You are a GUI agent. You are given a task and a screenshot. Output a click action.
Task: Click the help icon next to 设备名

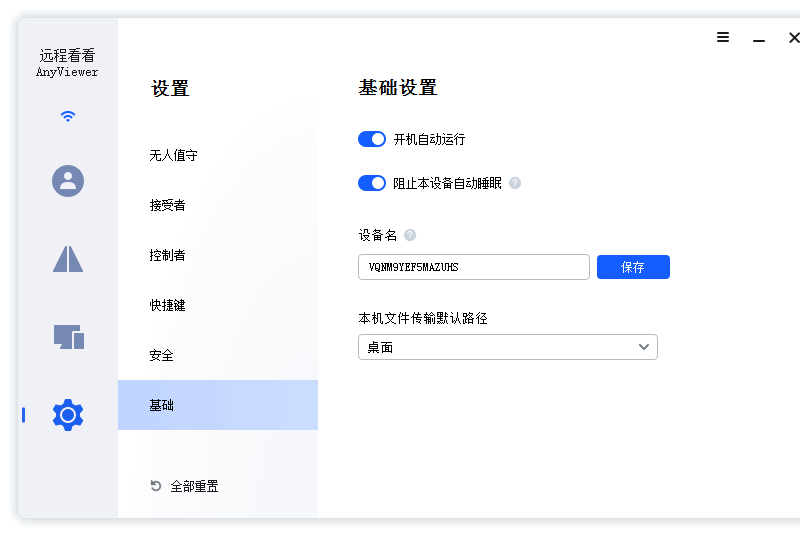[x=410, y=235]
